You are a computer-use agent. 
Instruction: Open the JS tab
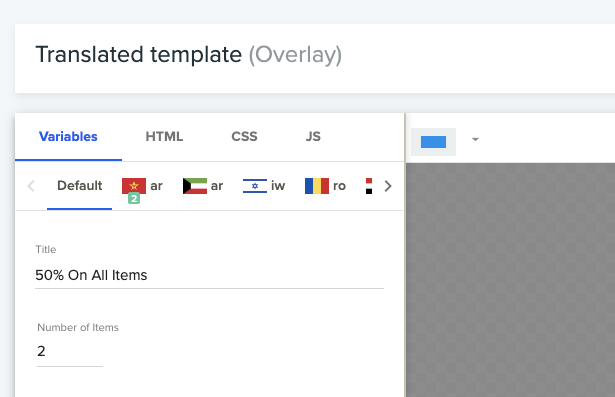(x=313, y=137)
